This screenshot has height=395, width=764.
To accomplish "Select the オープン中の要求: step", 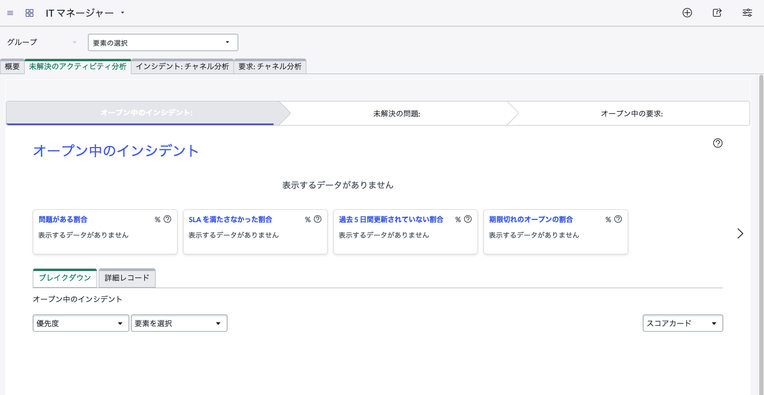I will point(632,113).
